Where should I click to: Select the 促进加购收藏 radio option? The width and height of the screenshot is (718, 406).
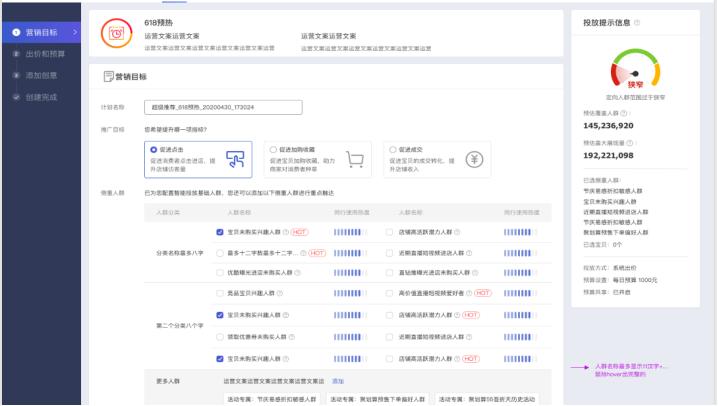coord(273,150)
